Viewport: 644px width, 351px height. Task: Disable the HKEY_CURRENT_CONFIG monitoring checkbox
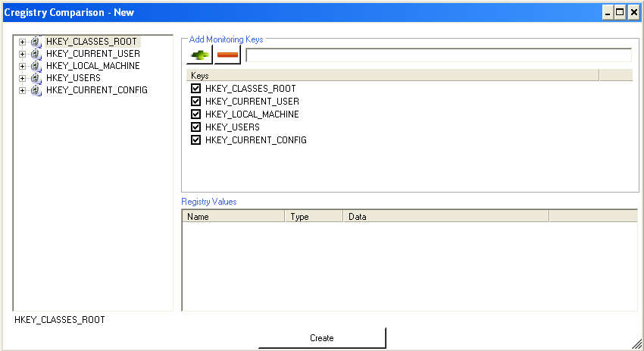(x=196, y=140)
